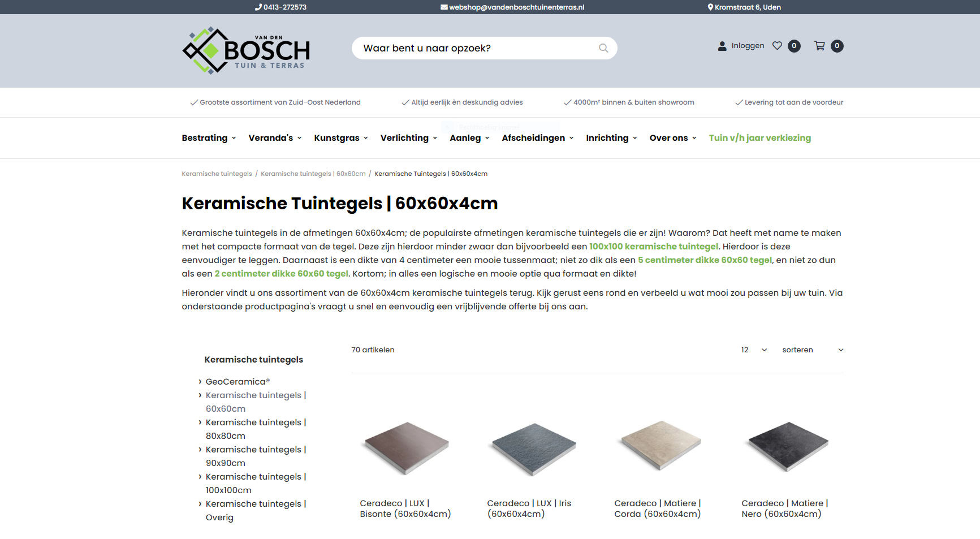Open Ceradeco Matiere Nero tile thumbnail

pyautogui.click(x=788, y=446)
